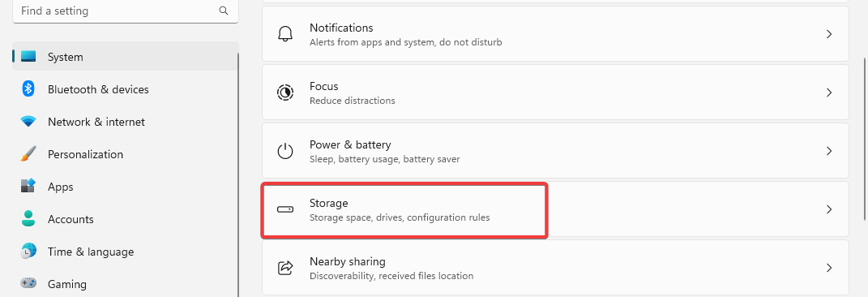Open the Apps settings category
The height and width of the screenshot is (297, 868).
point(125,187)
